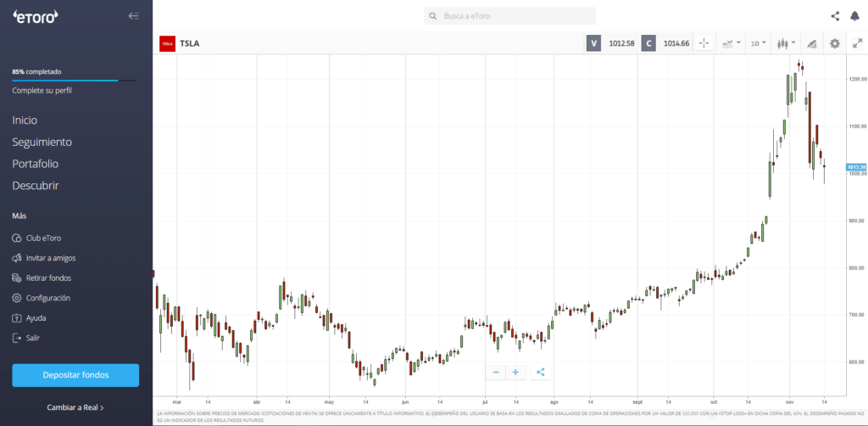
Task: Click the Club eToro icon
Action: 17,238
